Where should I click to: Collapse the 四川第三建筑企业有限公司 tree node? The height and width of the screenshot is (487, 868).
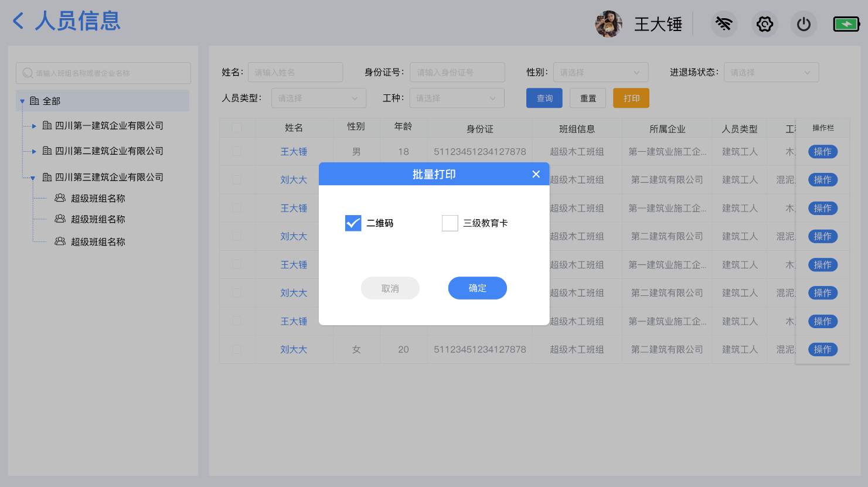click(33, 178)
